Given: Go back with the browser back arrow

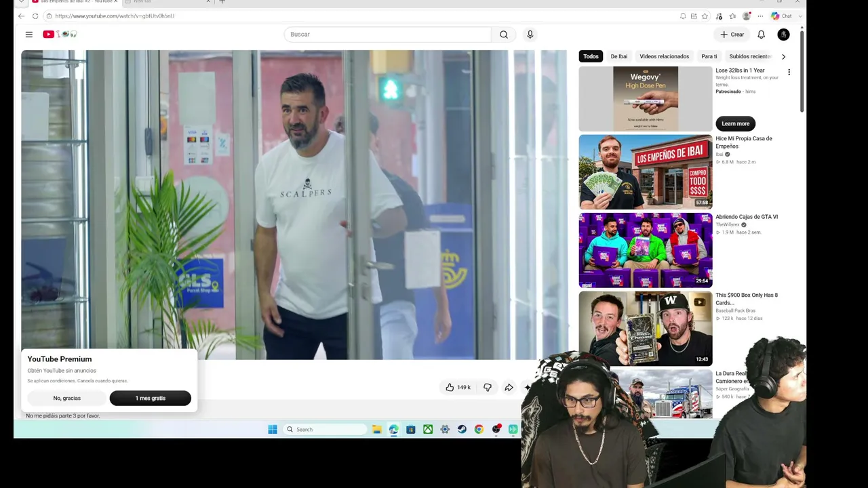Looking at the screenshot, I should 21,16.
